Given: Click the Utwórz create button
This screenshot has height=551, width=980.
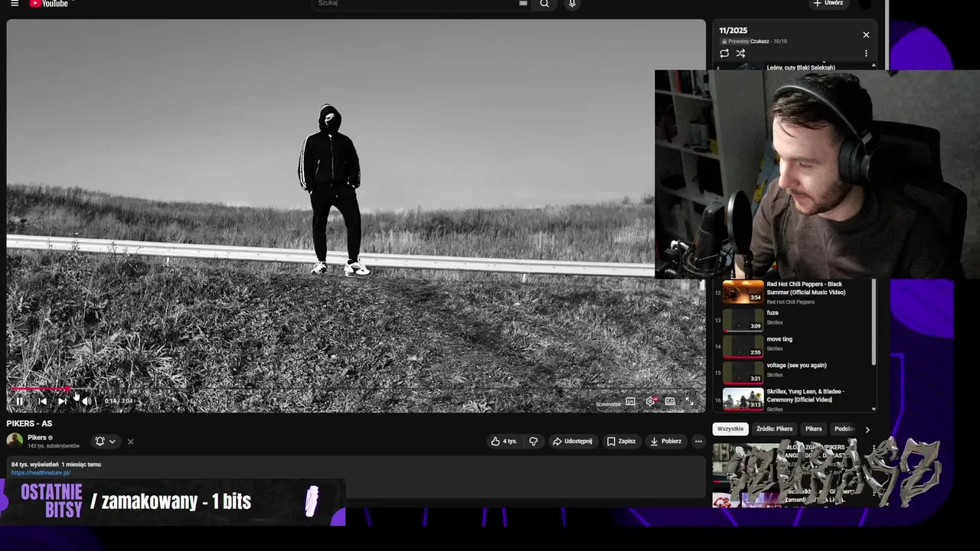Looking at the screenshot, I should click(x=828, y=3).
